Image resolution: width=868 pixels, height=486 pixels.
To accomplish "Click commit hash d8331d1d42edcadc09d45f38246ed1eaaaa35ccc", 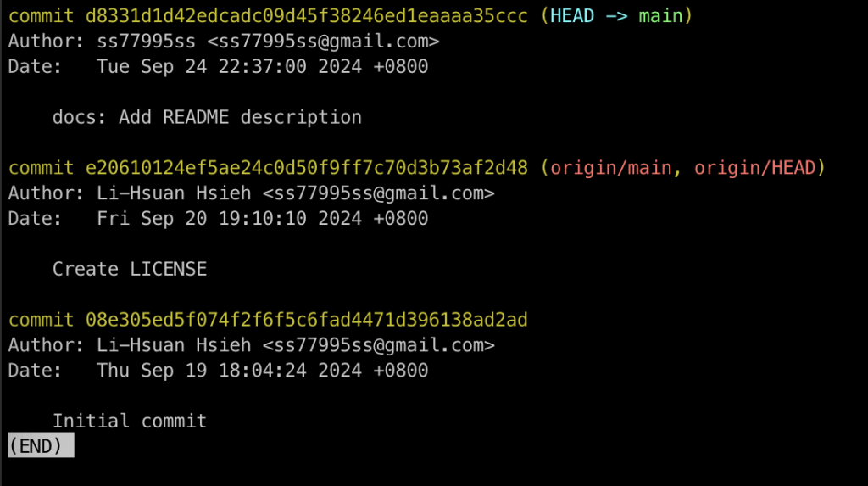I will [307, 16].
